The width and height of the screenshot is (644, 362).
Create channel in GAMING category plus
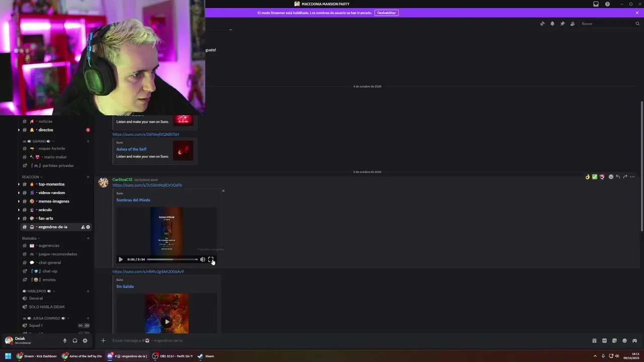point(88,141)
